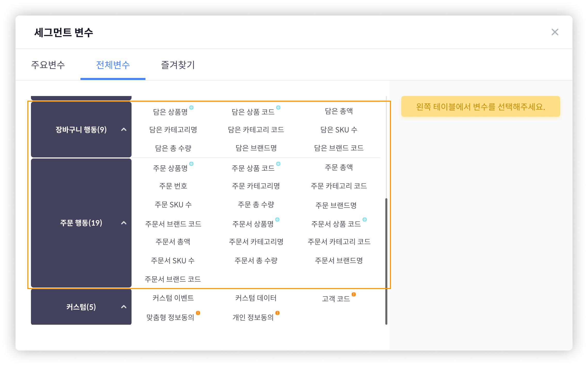The height and width of the screenshot is (366, 588).
Task: Close the 세그먼트 변수 dialog
Action: click(555, 32)
